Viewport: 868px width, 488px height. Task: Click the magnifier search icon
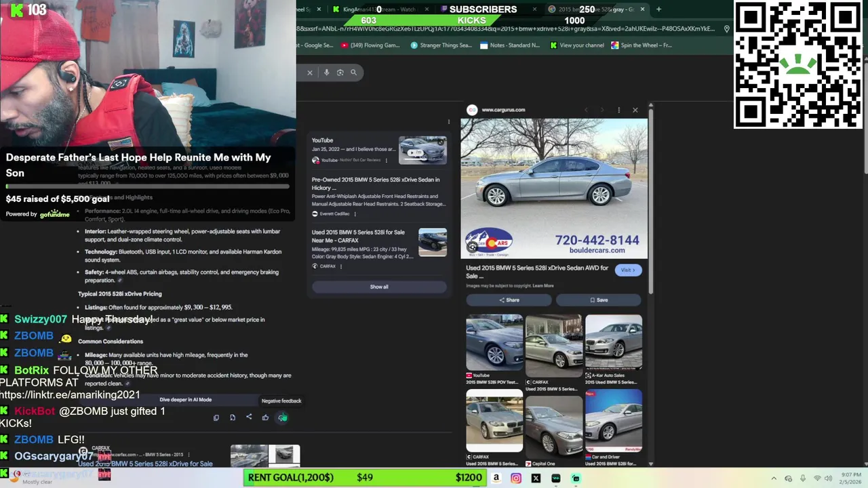coord(353,73)
